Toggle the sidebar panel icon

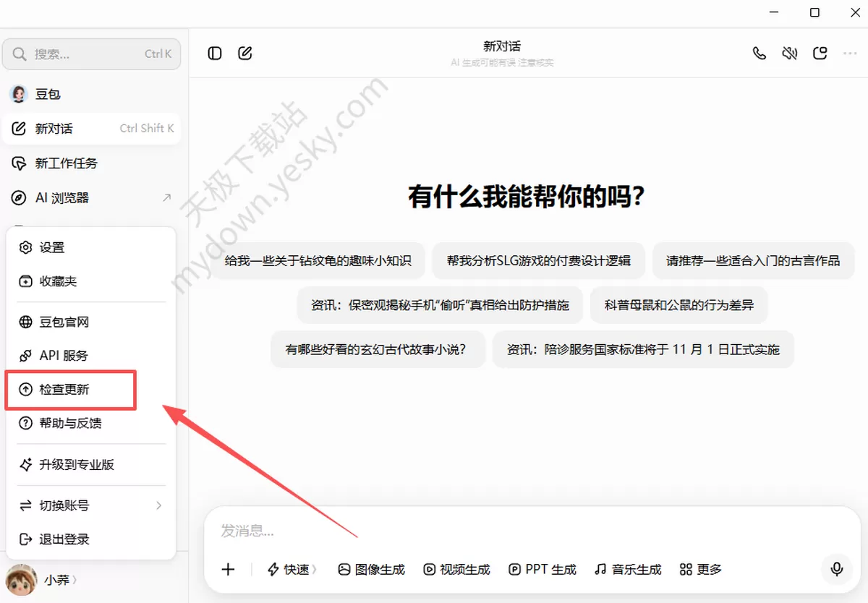[x=215, y=54]
